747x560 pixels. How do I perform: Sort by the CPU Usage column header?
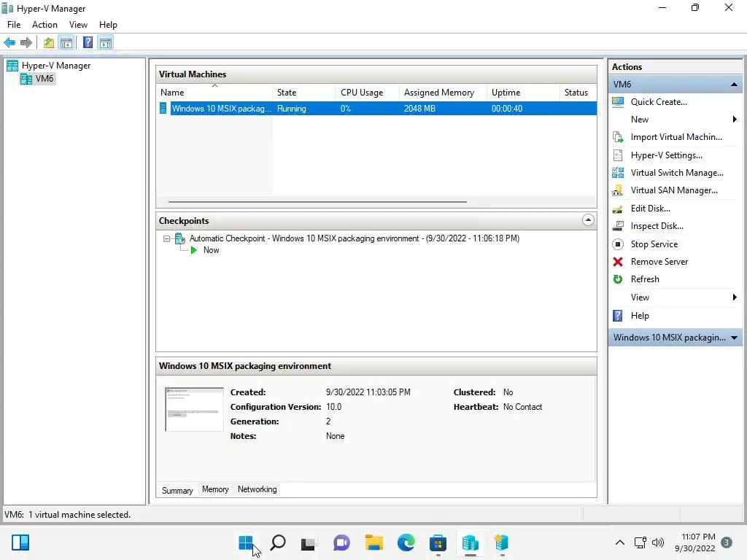click(368, 93)
